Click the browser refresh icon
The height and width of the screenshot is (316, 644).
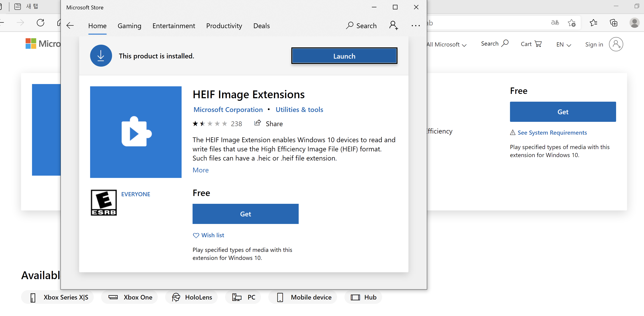click(40, 23)
